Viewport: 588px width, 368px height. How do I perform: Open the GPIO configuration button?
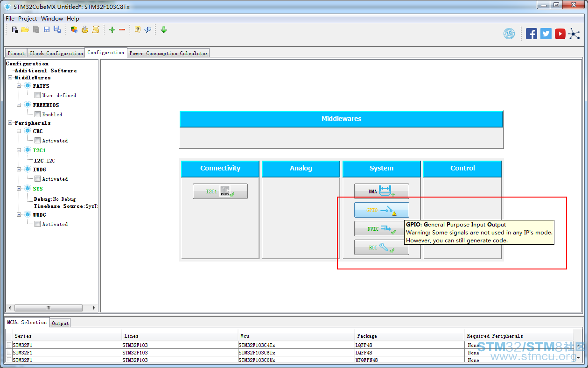(381, 210)
